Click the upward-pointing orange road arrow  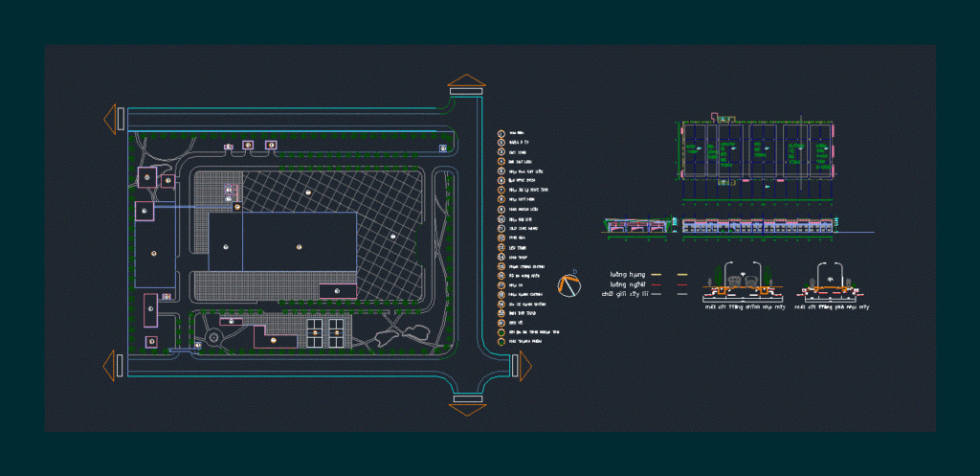[x=466, y=80]
